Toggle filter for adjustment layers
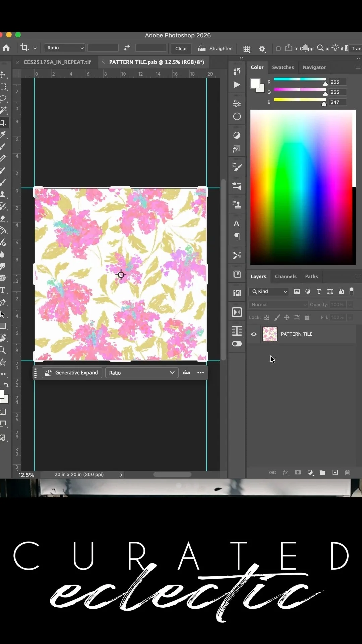 tap(308, 291)
